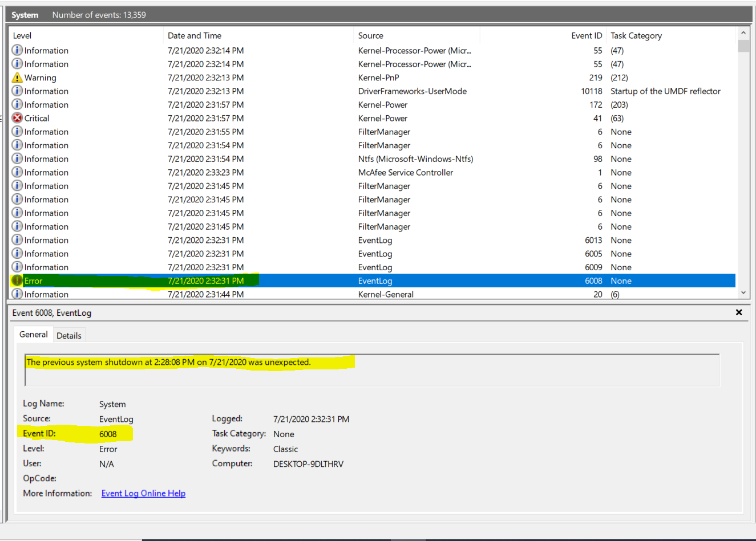This screenshot has width=756, height=541.
Task: Switch to the Details tab
Action: (x=69, y=335)
